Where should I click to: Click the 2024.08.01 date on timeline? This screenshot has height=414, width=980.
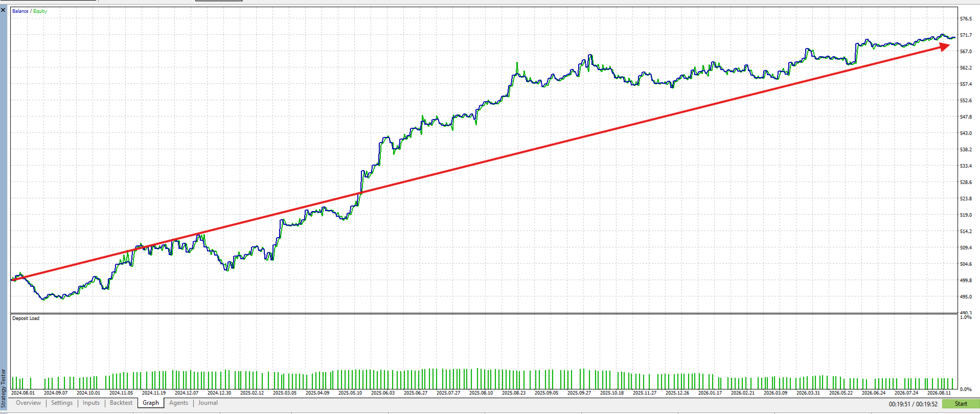tap(23, 393)
